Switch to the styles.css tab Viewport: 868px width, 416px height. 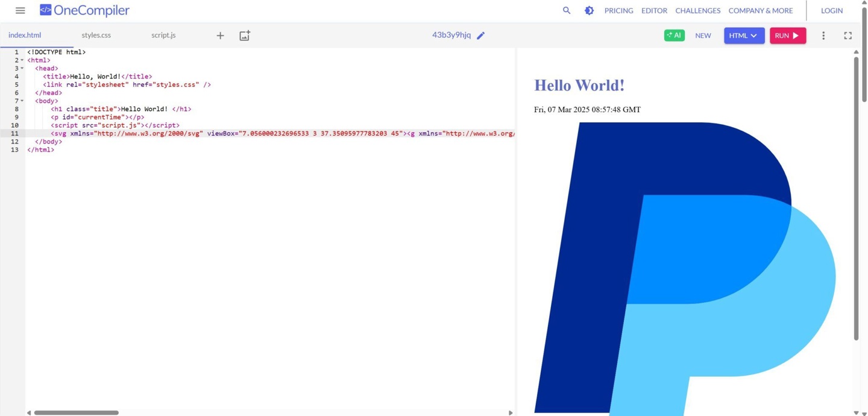(x=96, y=35)
